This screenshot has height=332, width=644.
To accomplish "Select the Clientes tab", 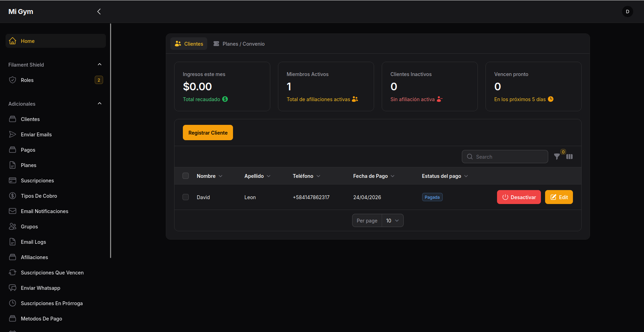I will click(x=189, y=44).
